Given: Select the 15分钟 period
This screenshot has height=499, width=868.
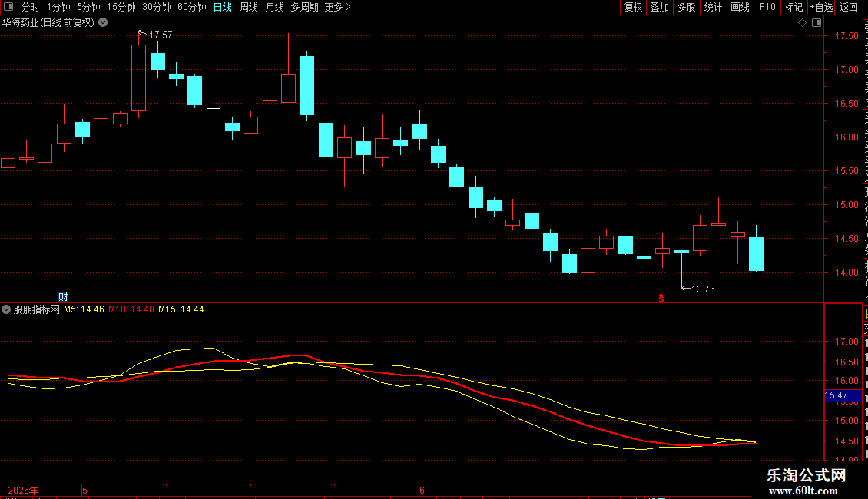Looking at the screenshot, I should (121, 7).
